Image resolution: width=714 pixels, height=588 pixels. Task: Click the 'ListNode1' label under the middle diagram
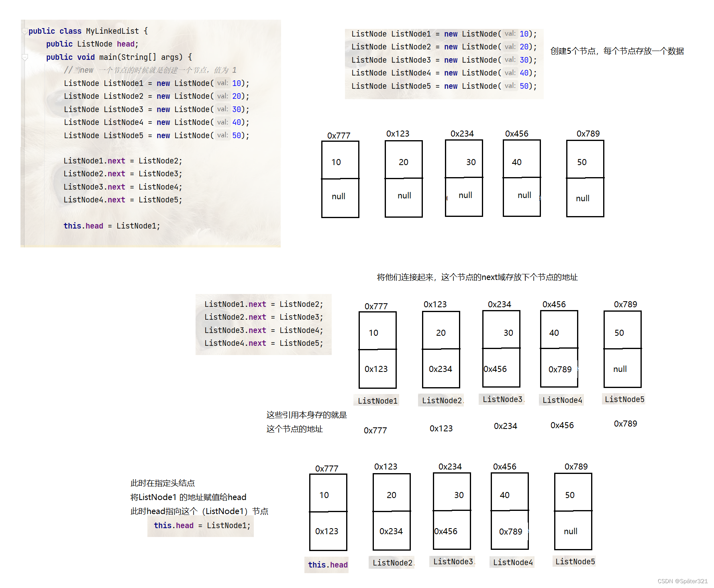tap(377, 401)
